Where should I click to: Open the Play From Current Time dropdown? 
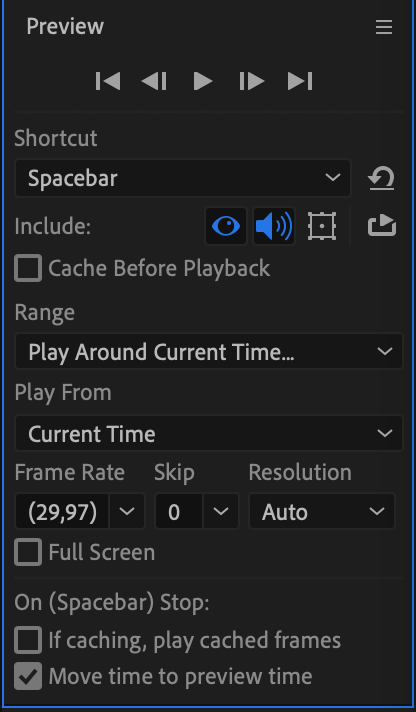pyautogui.click(x=209, y=434)
